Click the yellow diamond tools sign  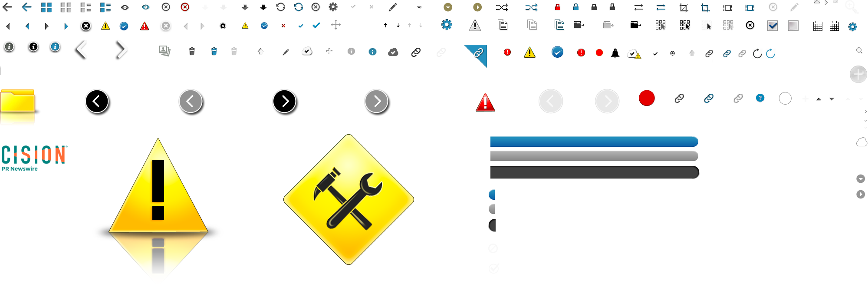click(x=349, y=199)
